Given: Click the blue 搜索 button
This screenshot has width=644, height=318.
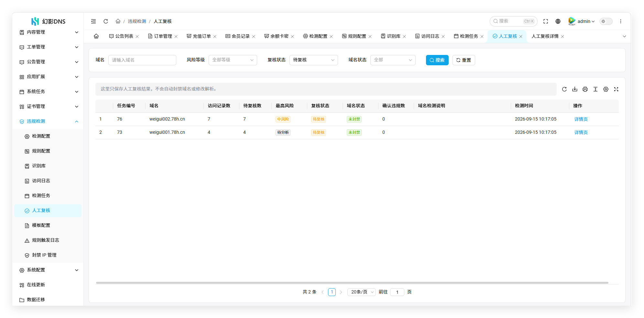Looking at the screenshot, I should (x=437, y=60).
